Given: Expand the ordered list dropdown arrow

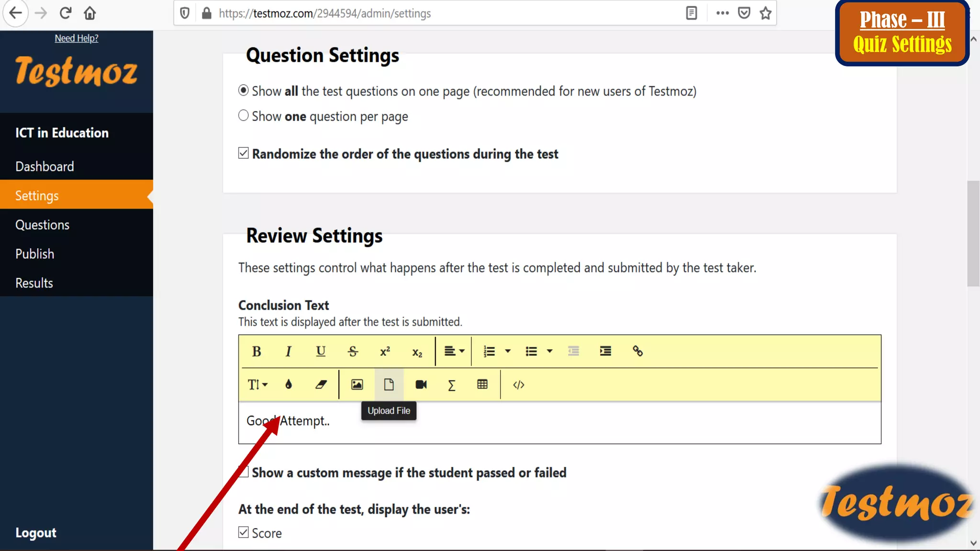Looking at the screenshot, I should 508,352.
